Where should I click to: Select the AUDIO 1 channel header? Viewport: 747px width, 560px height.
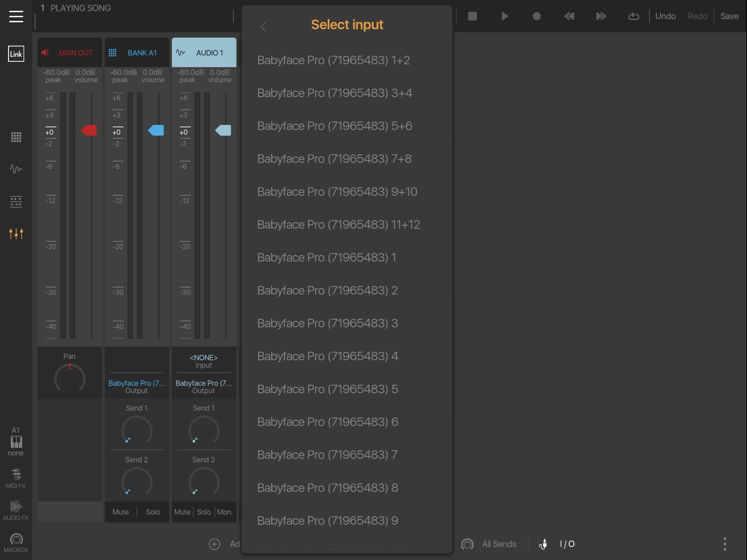[204, 52]
